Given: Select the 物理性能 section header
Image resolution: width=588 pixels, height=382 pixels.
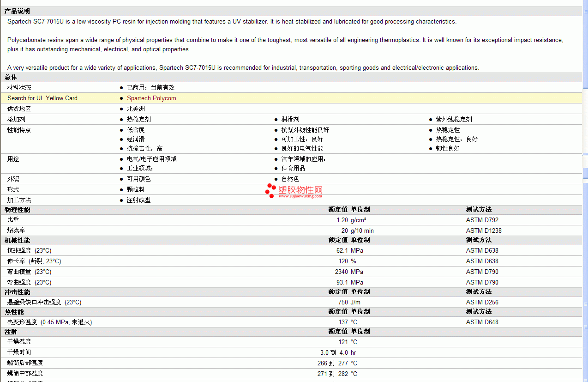Looking at the screenshot, I should (x=17, y=210).
